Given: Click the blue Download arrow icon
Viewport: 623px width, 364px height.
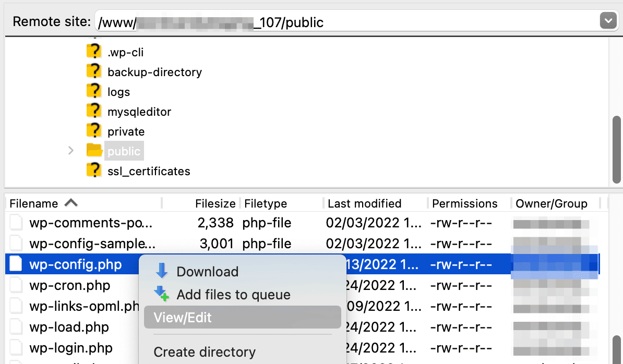Looking at the screenshot, I should [x=162, y=271].
